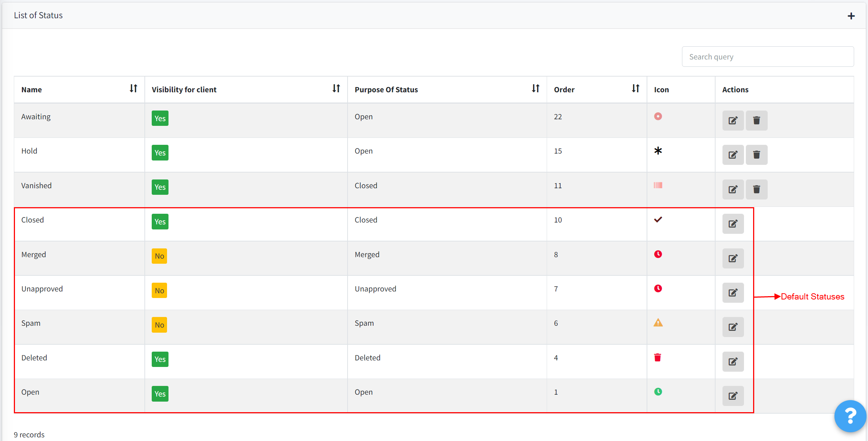
Task: Toggle the No visibility badge for Unapproved
Action: 159,290
